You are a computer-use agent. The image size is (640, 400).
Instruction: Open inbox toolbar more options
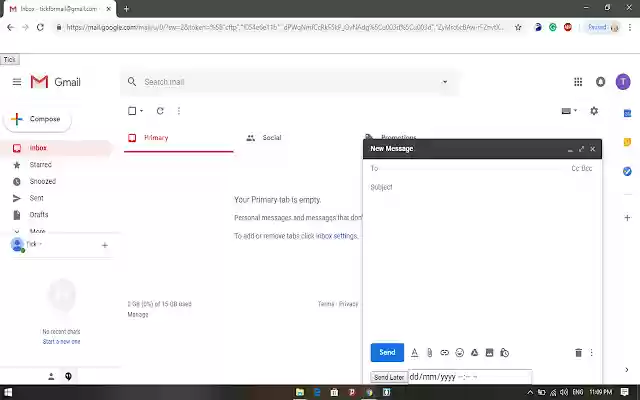coord(179,111)
